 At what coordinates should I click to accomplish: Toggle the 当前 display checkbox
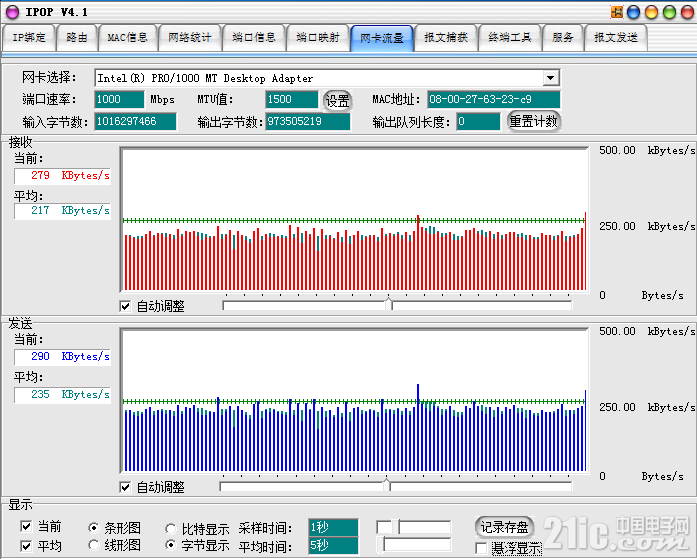click(26, 527)
